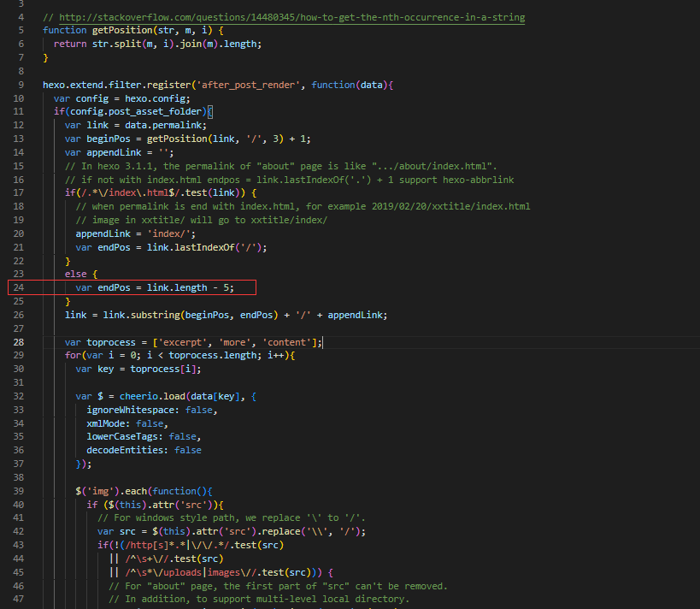The width and height of the screenshot is (700, 609).
Task: Select line number 9 in the gutter
Action: 21,85
